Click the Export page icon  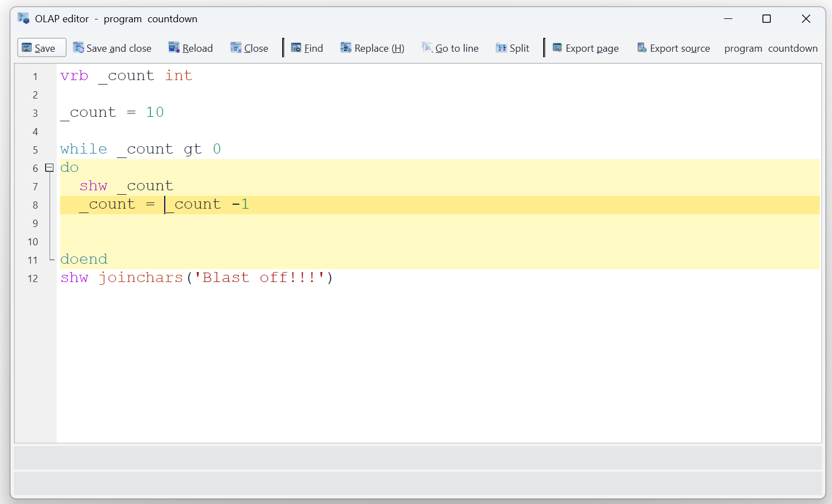coord(557,47)
